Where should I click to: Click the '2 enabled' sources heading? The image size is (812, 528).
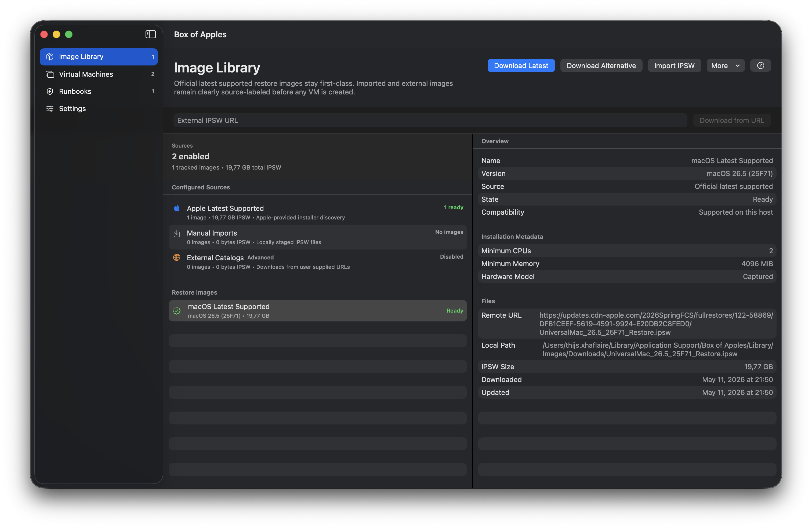coord(190,156)
